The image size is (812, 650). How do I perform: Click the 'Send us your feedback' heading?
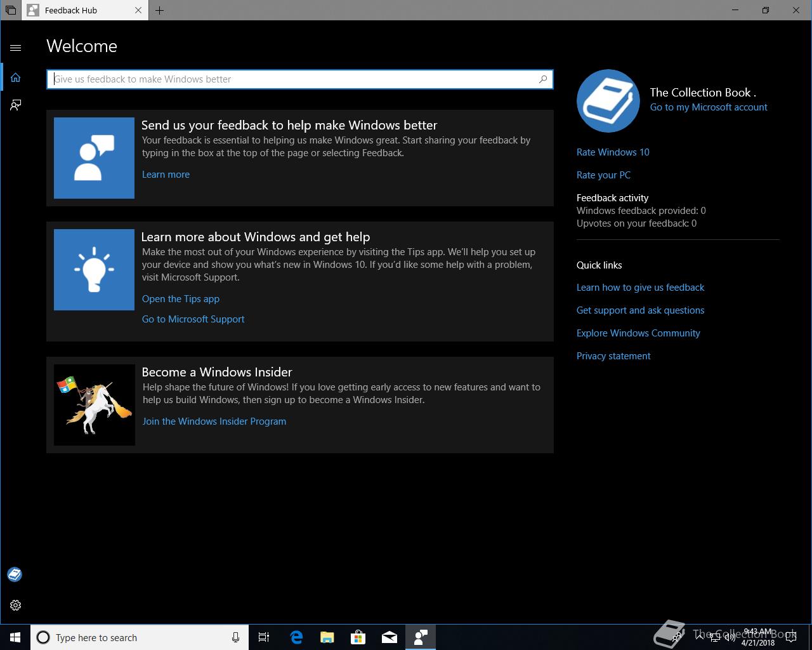pyautogui.click(x=289, y=125)
